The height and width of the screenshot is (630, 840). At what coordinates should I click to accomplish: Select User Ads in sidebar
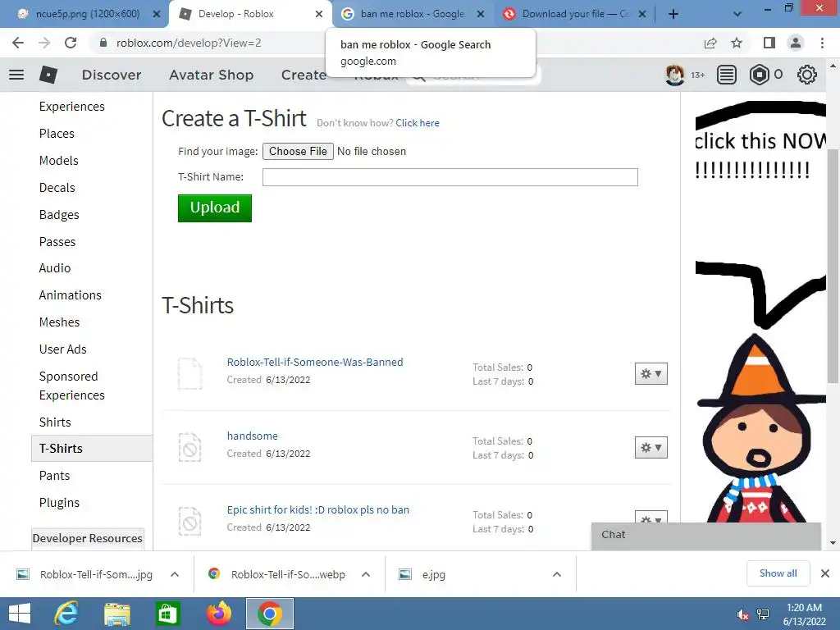62,349
